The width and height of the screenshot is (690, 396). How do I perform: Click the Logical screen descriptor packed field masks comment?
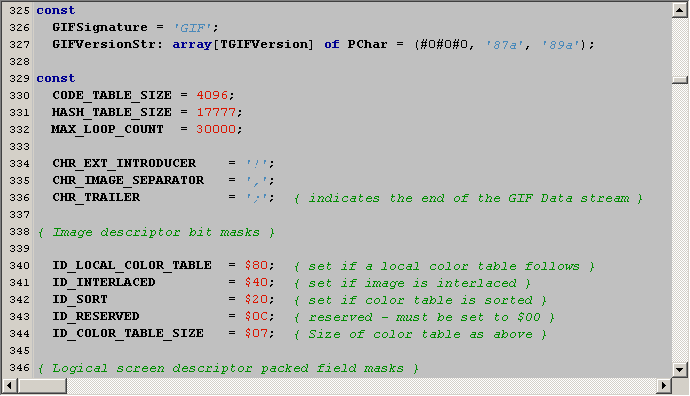coord(228,369)
